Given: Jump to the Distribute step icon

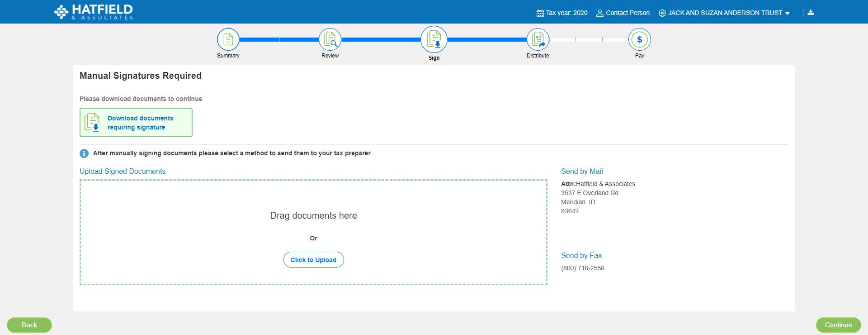Looking at the screenshot, I should 538,40.
